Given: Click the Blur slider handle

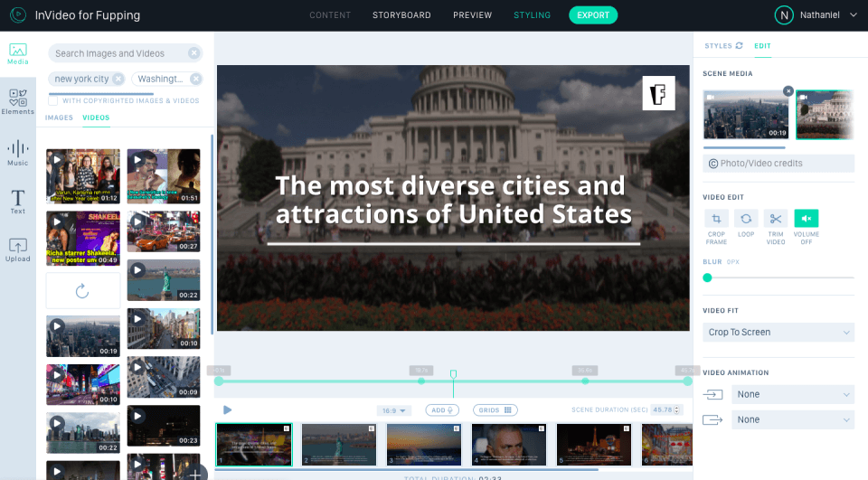Looking at the screenshot, I should pos(707,278).
